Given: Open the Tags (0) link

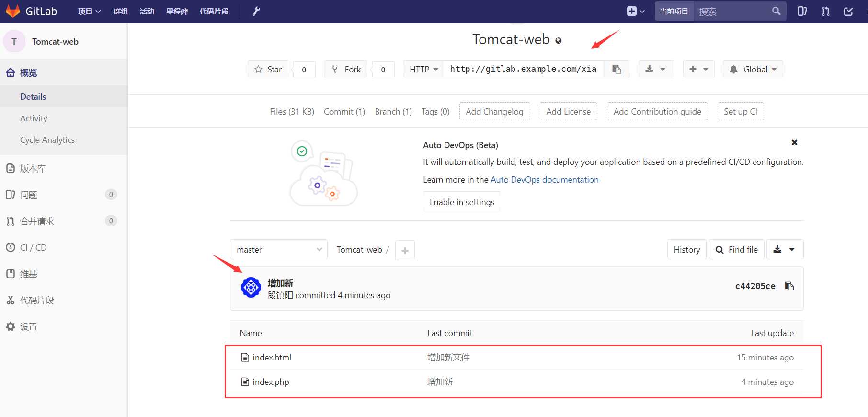Looking at the screenshot, I should 435,111.
